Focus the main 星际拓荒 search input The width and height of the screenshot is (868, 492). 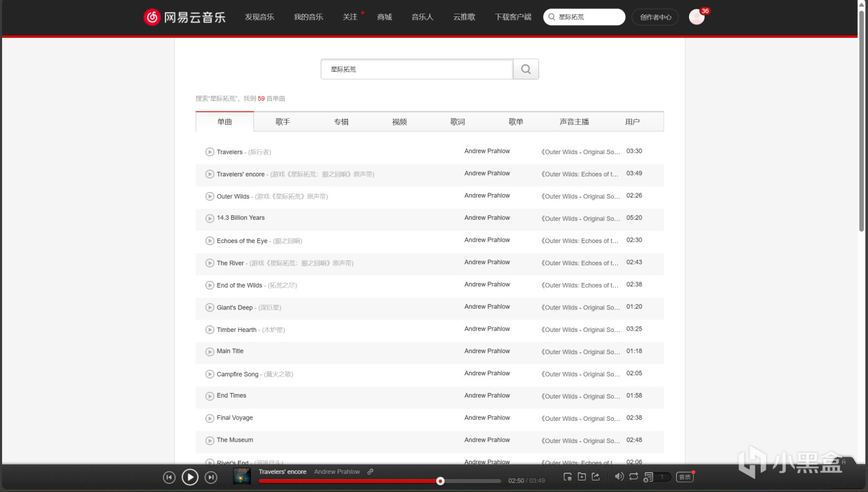click(x=417, y=69)
